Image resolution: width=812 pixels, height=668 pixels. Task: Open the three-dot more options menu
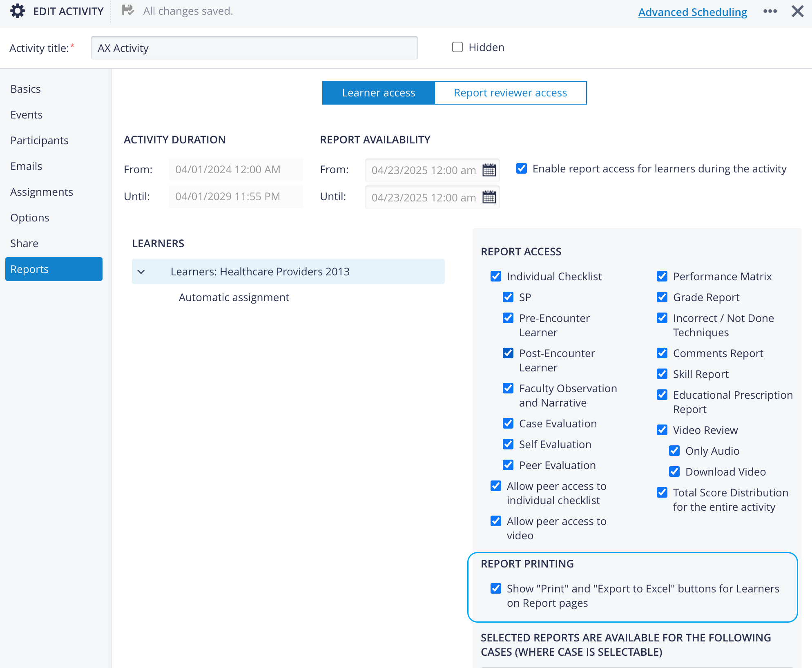[x=770, y=11]
